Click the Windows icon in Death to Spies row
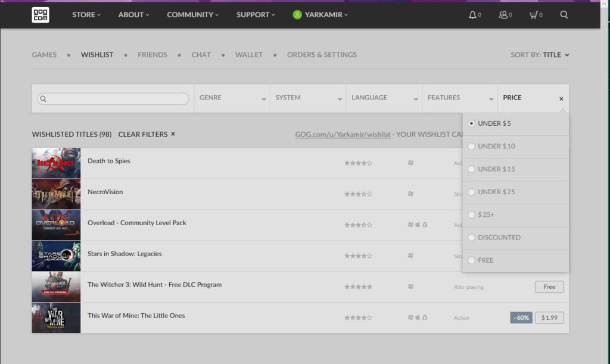The image size is (610, 364). (x=410, y=163)
